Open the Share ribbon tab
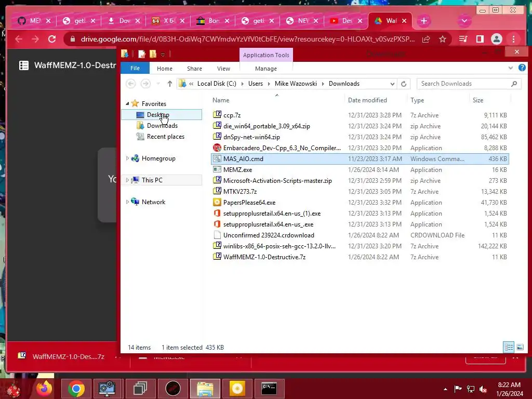This screenshot has height=399, width=532. 194,69
